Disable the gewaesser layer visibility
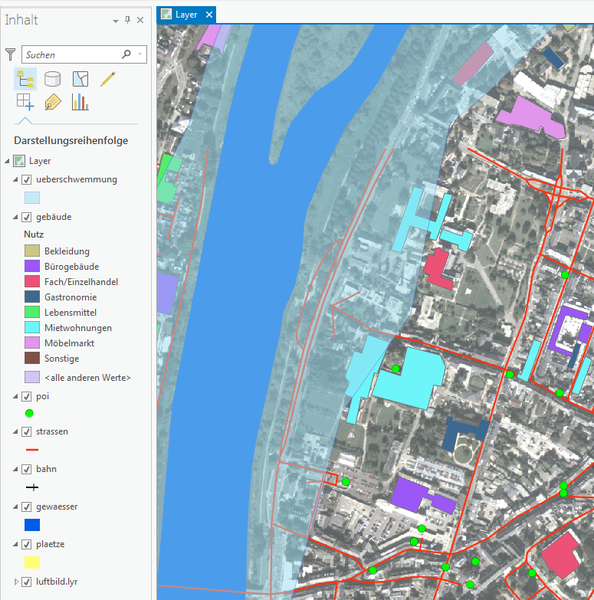Viewport: 594px width, 600px height. (x=26, y=507)
